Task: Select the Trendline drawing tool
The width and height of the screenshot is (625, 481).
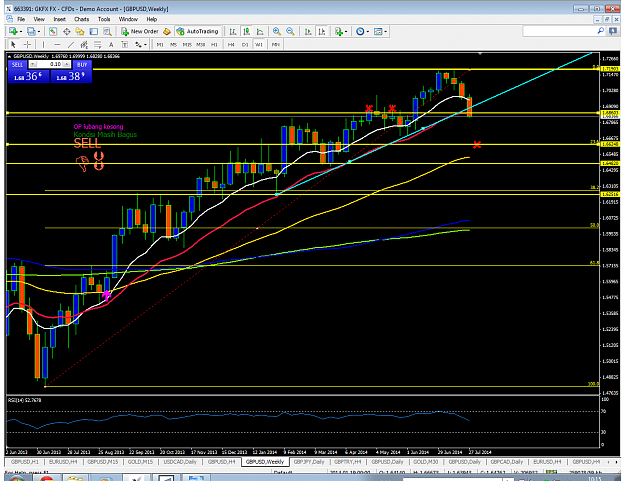Action: pos(71,45)
